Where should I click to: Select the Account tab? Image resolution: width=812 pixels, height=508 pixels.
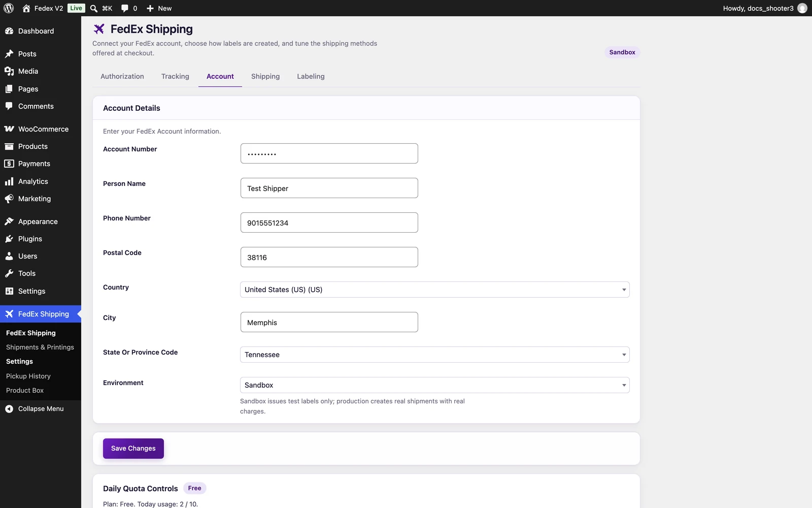pos(220,76)
